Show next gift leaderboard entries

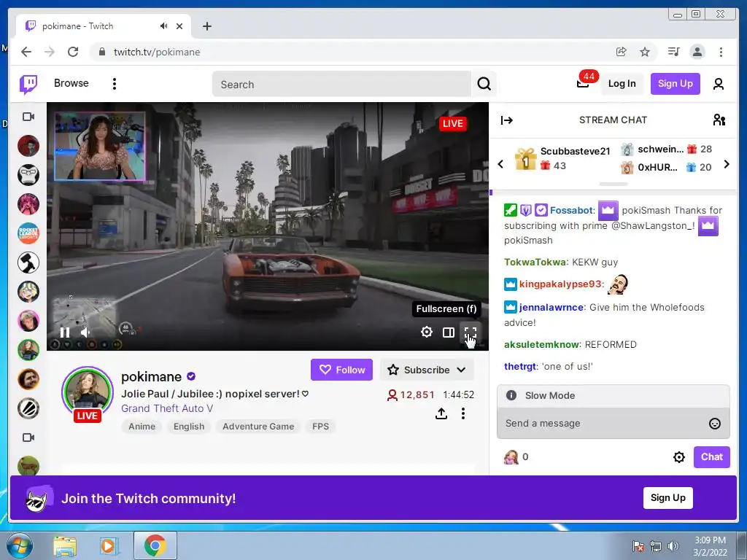click(727, 164)
